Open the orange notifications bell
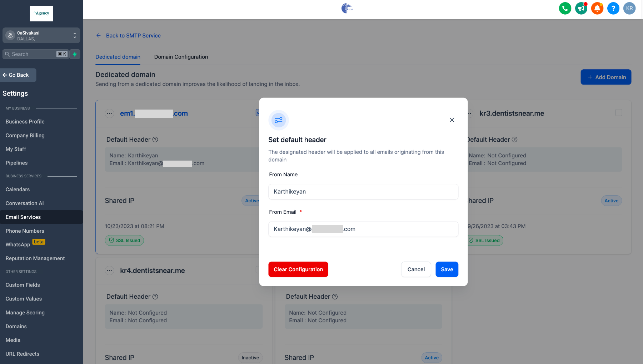The image size is (643, 364). (x=597, y=8)
